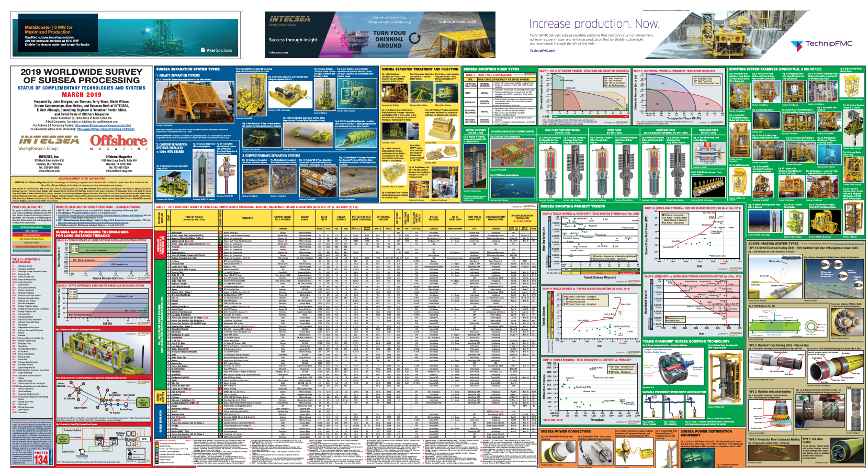Click the Water Depth column header in Table 1
This screenshot has width=868, height=468.
click(x=324, y=217)
